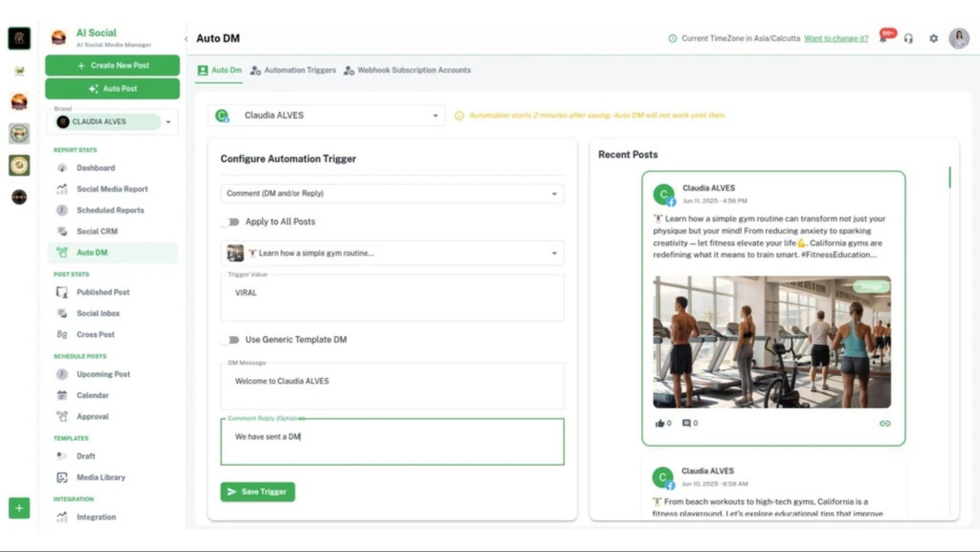Click the comment icon on gym post

click(x=686, y=423)
